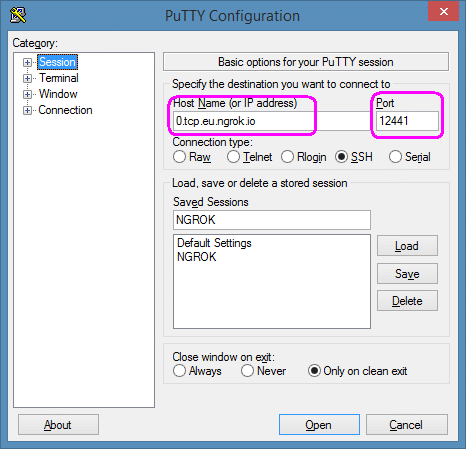Select the Raw connection type
The height and width of the screenshot is (449, 466).
pyautogui.click(x=179, y=157)
